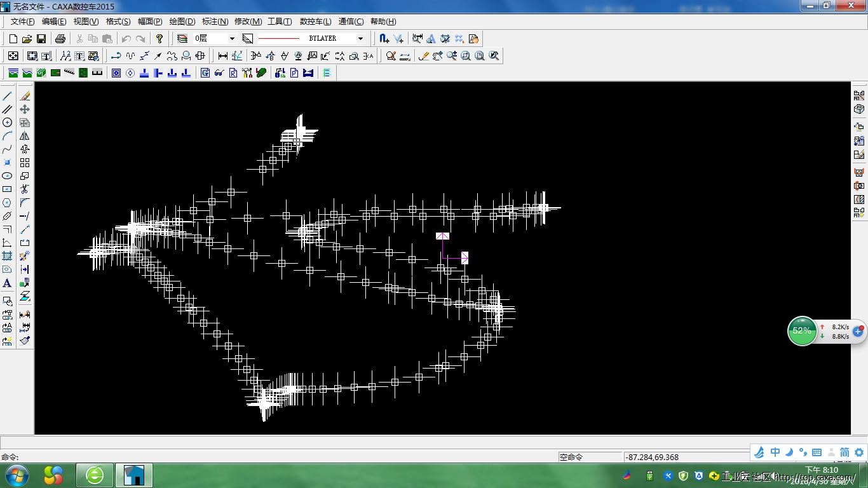Click the glasses view-code icon
Screen dimensions: 868x488
coord(219,73)
